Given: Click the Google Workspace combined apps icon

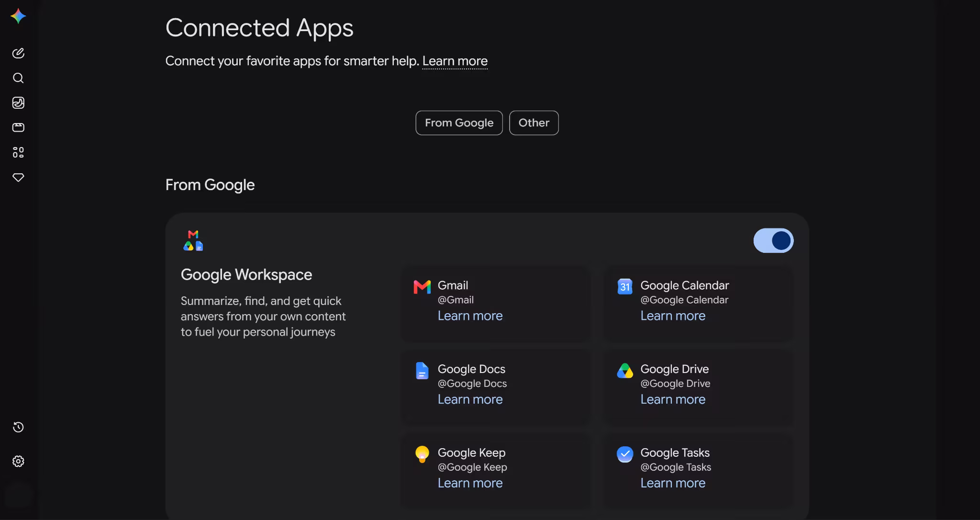Looking at the screenshot, I should point(193,240).
